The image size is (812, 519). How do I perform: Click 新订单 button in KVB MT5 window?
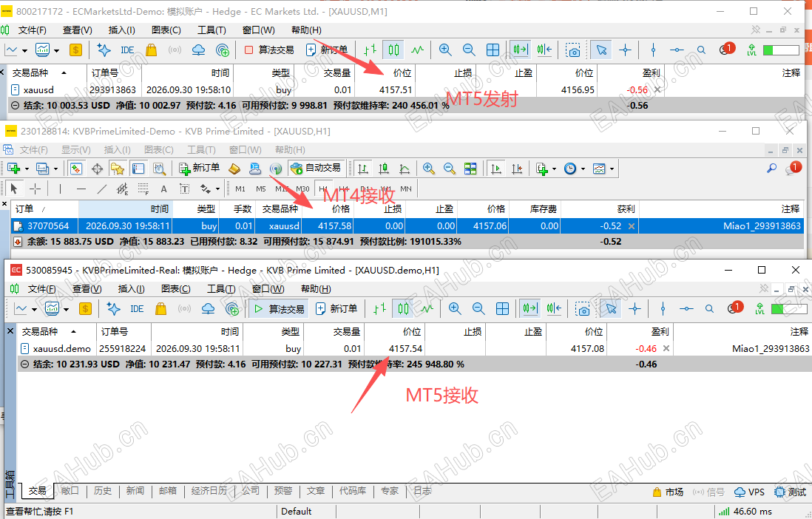(336, 309)
